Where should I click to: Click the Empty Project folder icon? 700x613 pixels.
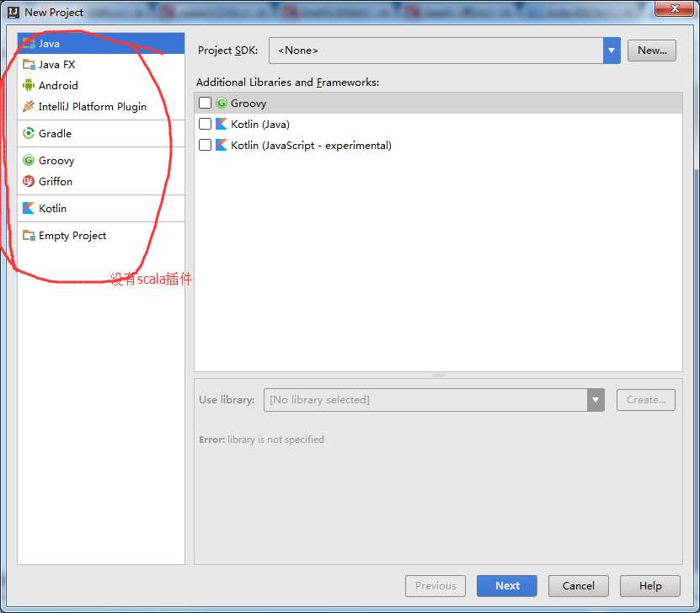click(29, 235)
